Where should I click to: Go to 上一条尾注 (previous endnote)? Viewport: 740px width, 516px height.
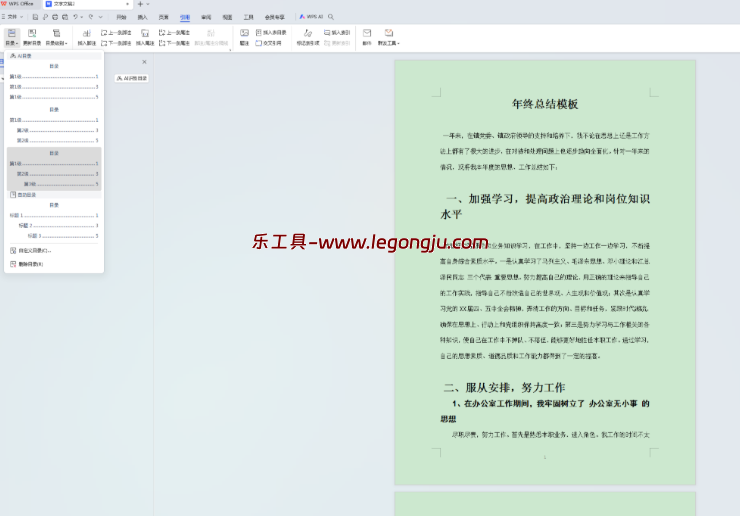click(x=174, y=33)
